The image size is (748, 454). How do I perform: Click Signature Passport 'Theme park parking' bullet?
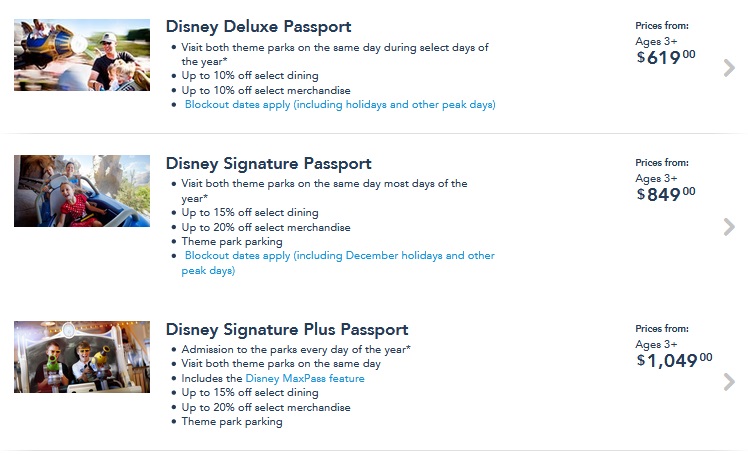(232, 242)
